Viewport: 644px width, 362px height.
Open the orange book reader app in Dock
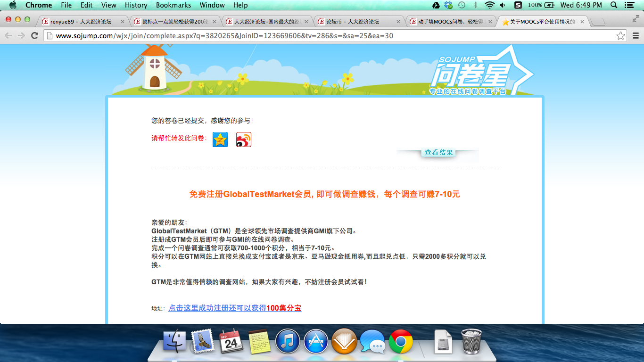coord(344,341)
